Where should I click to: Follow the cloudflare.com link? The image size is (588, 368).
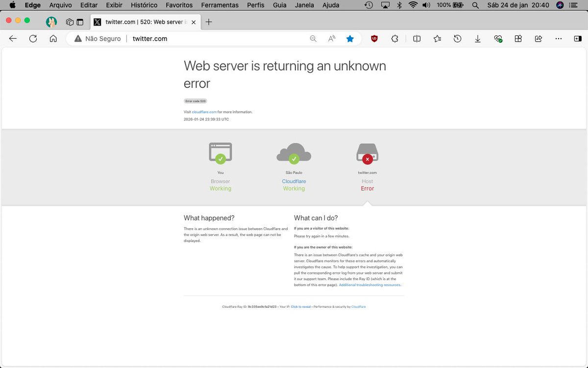pos(204,112)
